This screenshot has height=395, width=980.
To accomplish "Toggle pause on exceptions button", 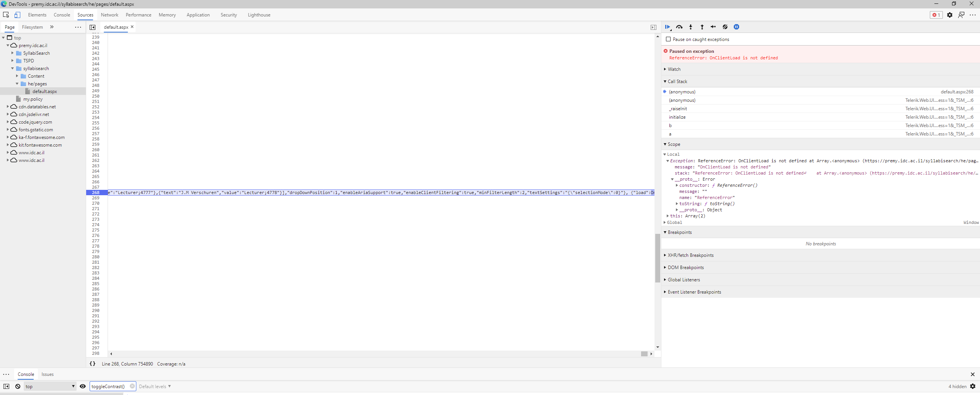I will point(736,27).
